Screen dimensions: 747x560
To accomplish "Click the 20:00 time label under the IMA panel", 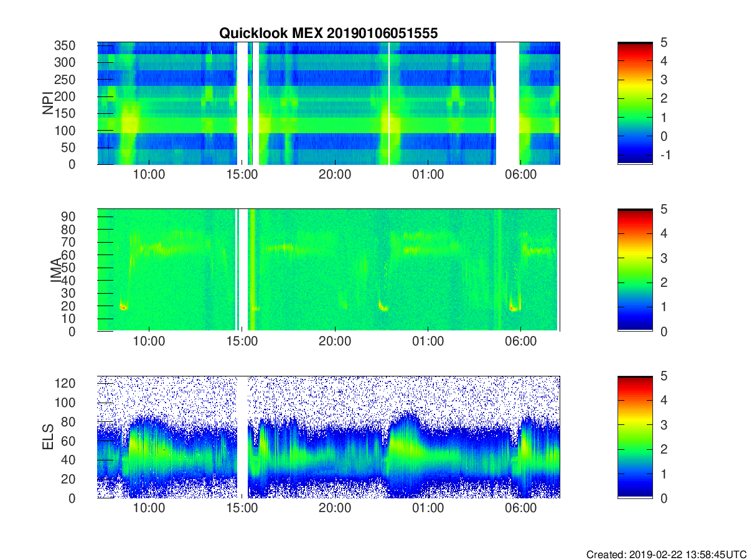I will [335, 342].
